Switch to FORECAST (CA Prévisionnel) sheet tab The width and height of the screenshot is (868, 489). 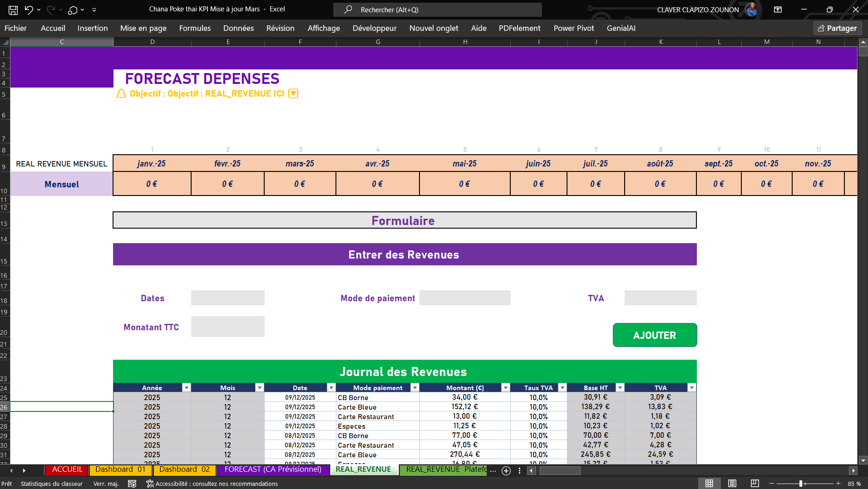pos(273,469)
